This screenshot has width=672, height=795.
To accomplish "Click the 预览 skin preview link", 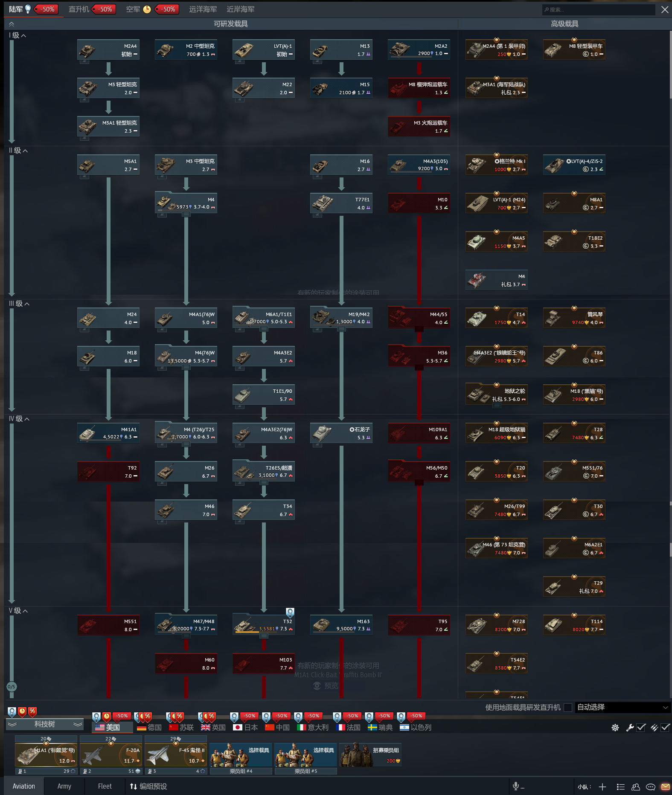I will 326,686.
